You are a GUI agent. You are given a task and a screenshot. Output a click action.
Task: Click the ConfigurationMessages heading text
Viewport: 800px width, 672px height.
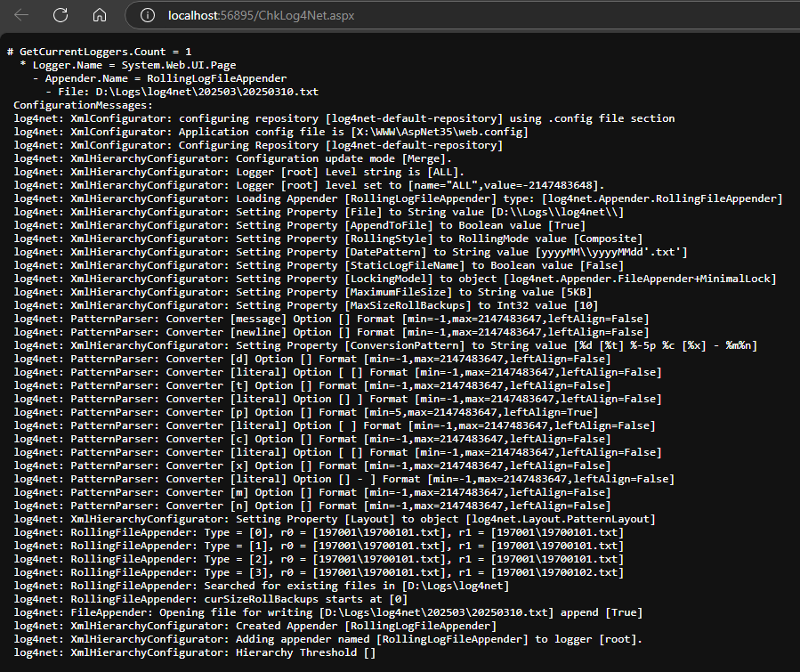(x=83, y=105)
